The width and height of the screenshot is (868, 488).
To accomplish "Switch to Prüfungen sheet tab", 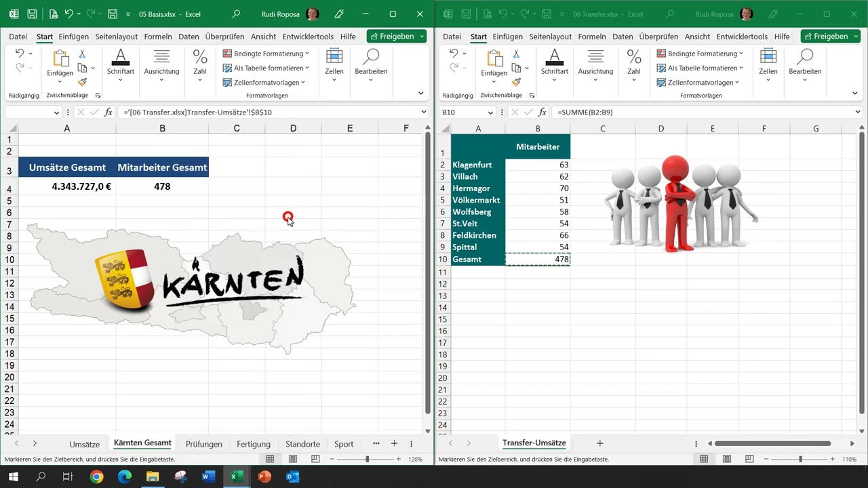I will coord(203,444).
